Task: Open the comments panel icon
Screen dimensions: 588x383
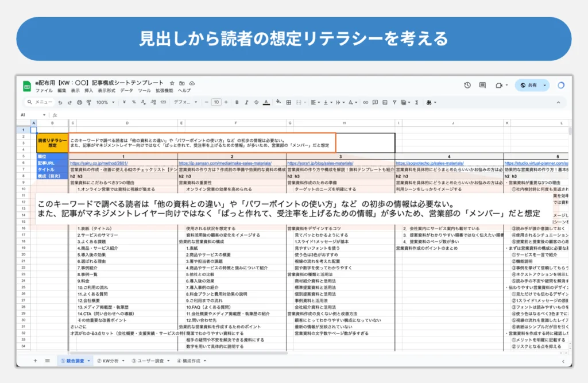Action: coord(483,85)
